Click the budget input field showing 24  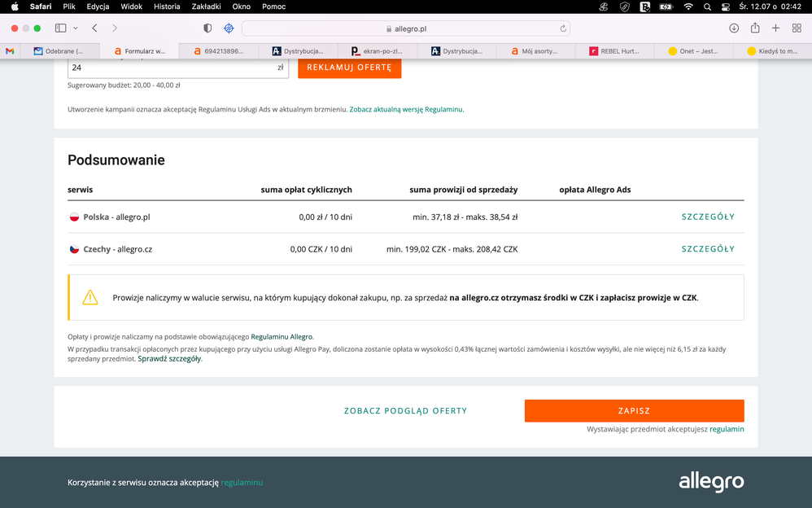pos(171,68)
